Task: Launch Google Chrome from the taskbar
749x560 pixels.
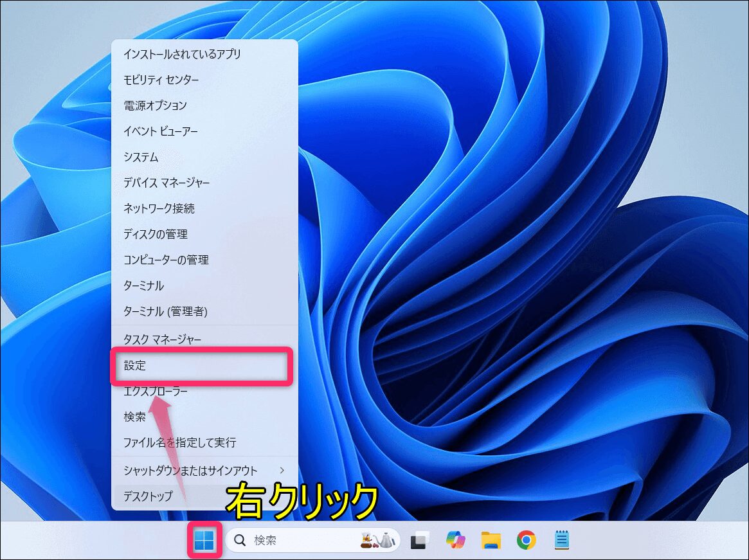Action: pyautogui.click(x=527, y=541)
